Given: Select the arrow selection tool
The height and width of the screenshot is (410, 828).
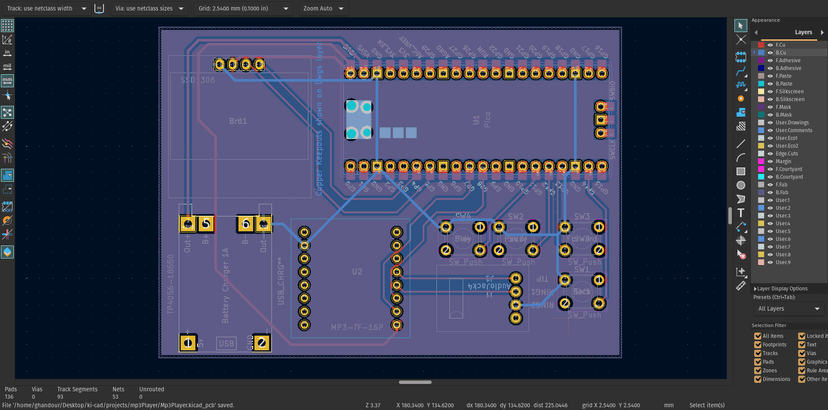Looking at the screenshot, I should point(740,26).
